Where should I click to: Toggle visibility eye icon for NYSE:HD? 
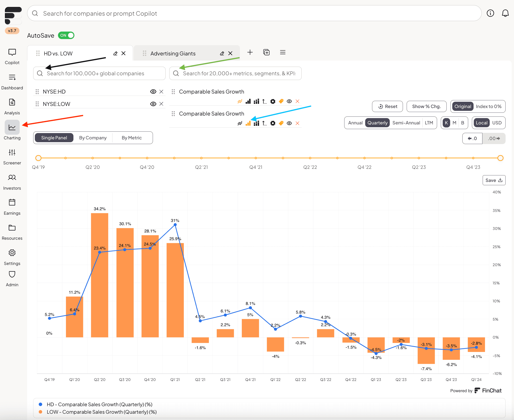153,91
